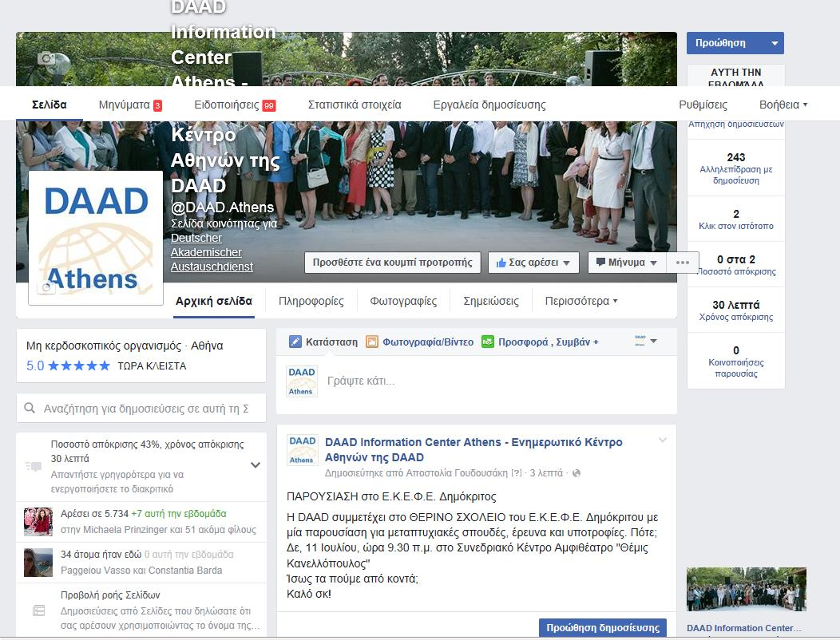This screenshot has width=840, height=640.
Task: Open the Ρυθμίσεις page settings
Action: point(703,105)
